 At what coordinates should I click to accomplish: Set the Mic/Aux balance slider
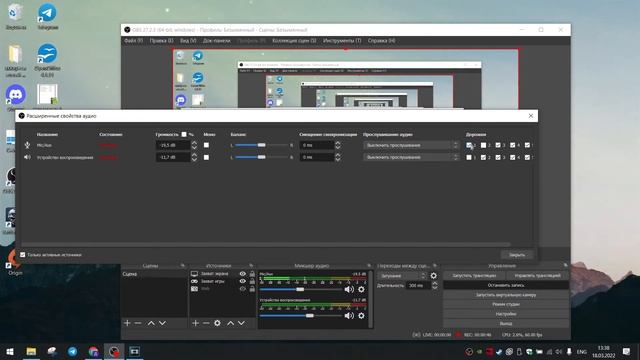[261, 145]
